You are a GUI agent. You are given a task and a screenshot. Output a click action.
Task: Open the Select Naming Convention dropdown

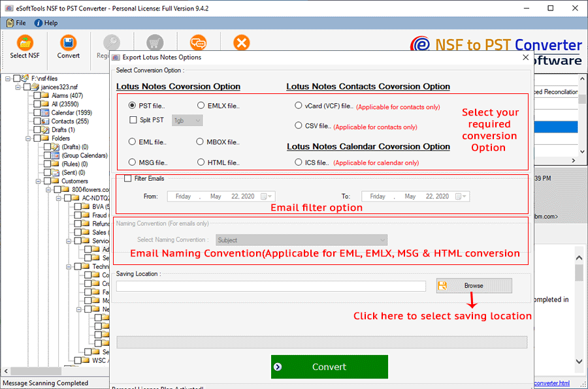pyautogui.click(x=301, y=240)
